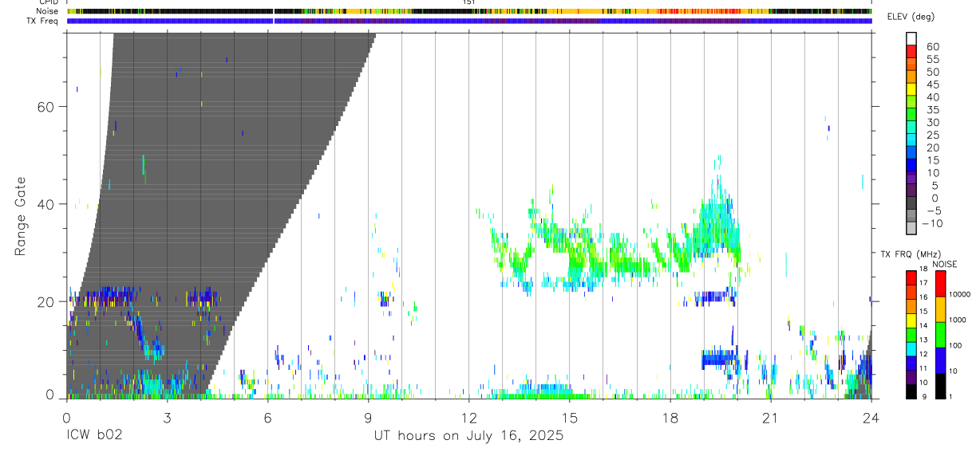Click the '11' label on TX FRQ scale
Image resolution: width=980 pixels, height=452 pixels.
coord(923,368)
